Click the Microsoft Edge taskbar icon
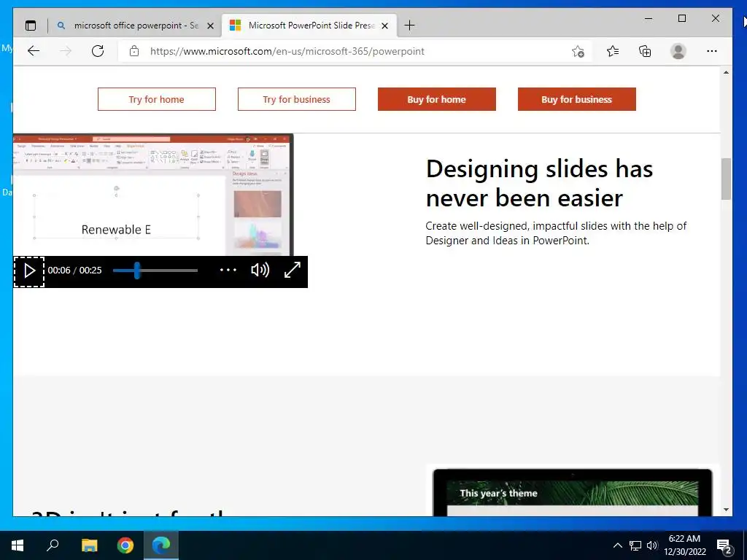 [x=161, y=545]
